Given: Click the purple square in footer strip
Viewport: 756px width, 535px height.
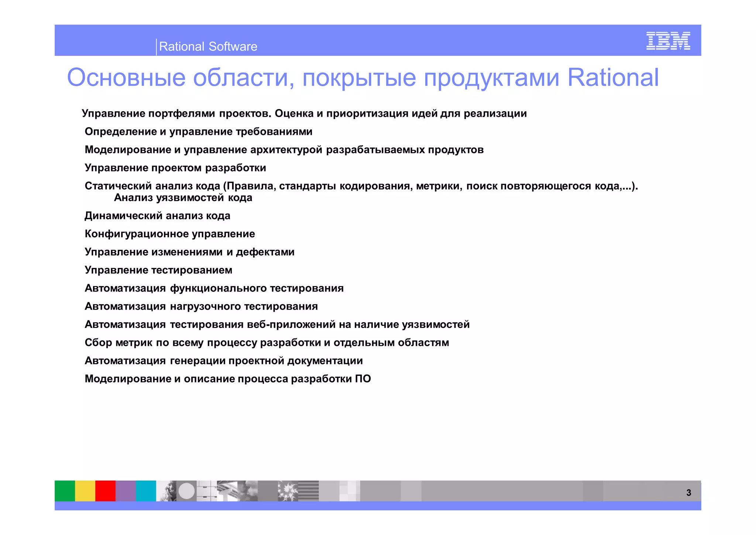Looking at the screenshot, I should pos(126,491).
